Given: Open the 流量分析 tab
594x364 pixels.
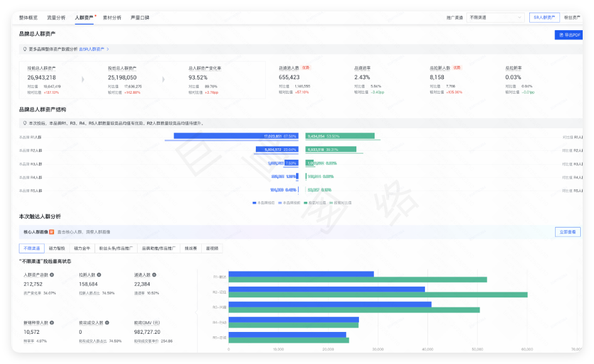Looking at the screenshot, I should [x=56, y=18].
